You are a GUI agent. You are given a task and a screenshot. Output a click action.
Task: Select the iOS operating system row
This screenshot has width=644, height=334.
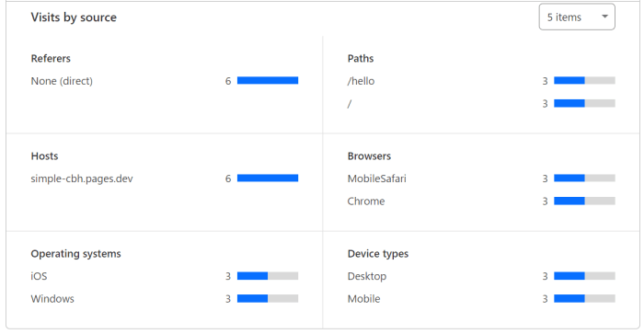[x=165, y=276]
